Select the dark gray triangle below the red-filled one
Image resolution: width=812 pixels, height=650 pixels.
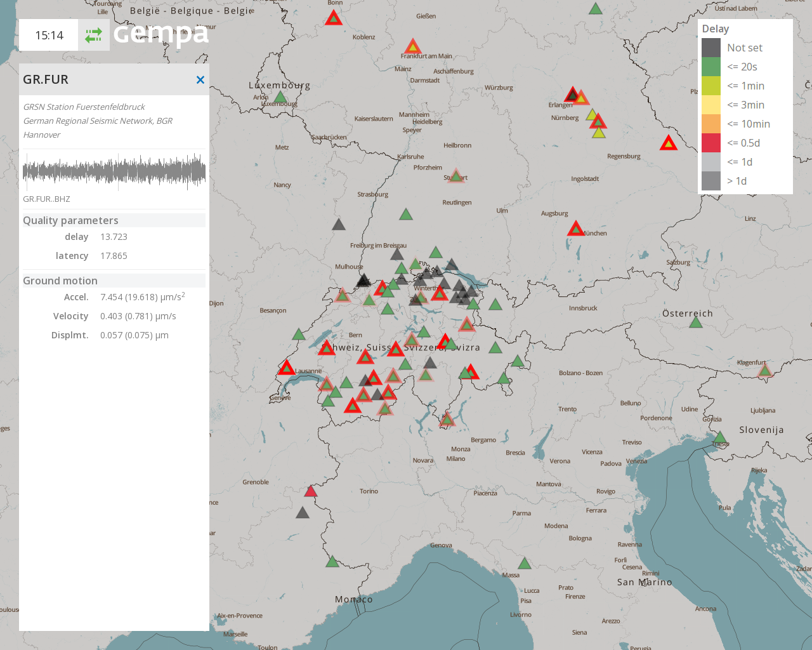[x=303, y=512]
